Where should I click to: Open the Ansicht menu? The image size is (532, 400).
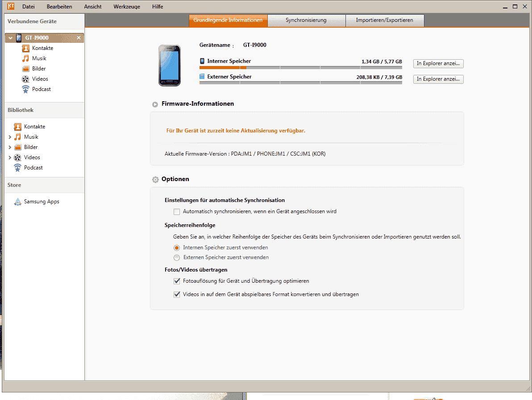coord(93,6)
